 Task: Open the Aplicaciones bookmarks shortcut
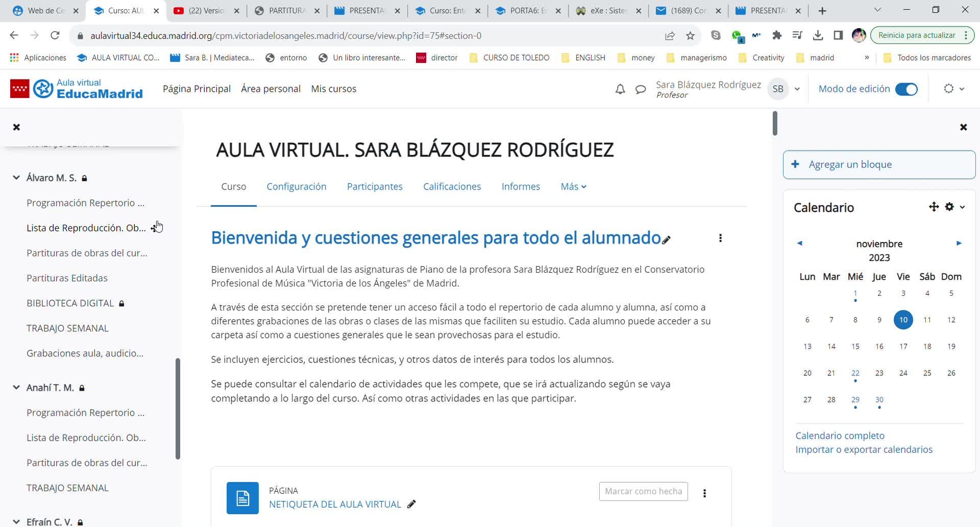[x=38, y=58]
